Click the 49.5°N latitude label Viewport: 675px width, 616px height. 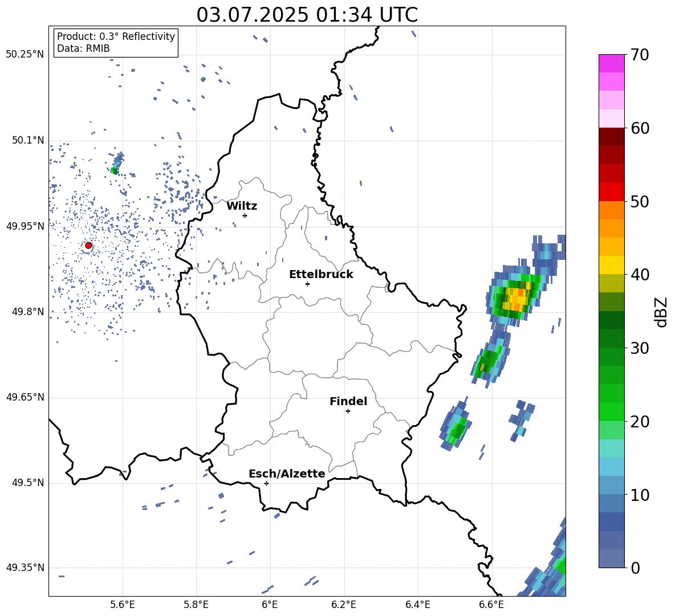27,483
